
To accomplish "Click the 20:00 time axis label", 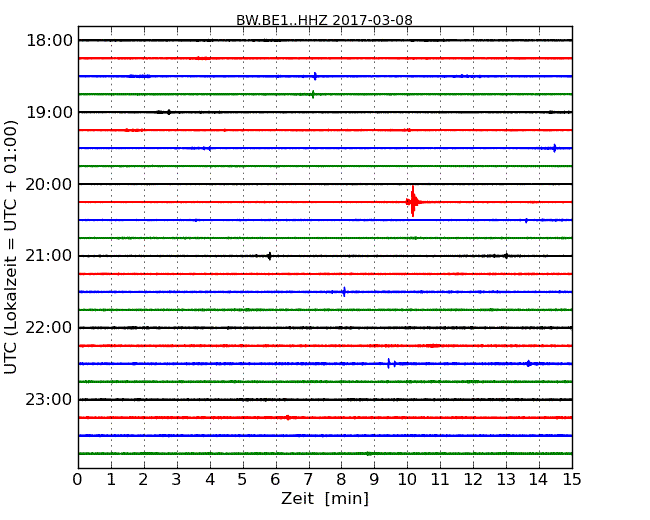I will click(x=49, y=184).
